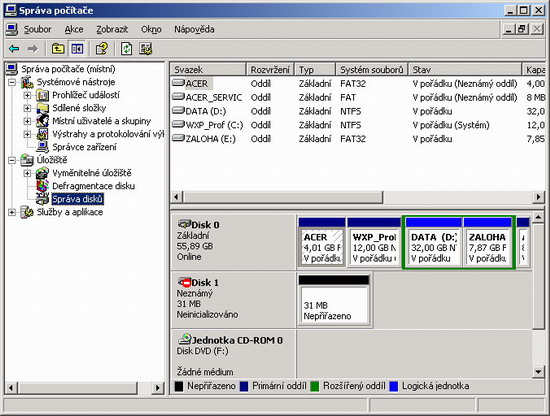
Task: Click the Refresh toolbar icon
Action: pyautogui.click(x=126, y=49)
